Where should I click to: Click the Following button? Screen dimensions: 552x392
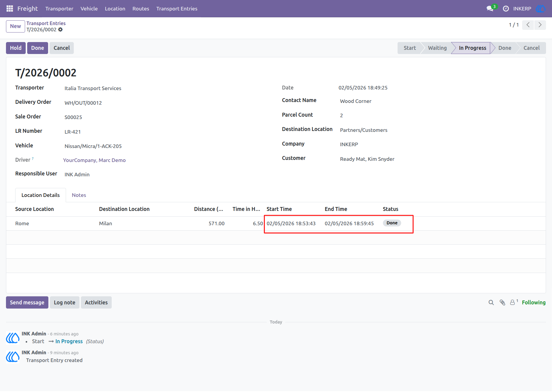pyautogui.click(x=534, y=303)
